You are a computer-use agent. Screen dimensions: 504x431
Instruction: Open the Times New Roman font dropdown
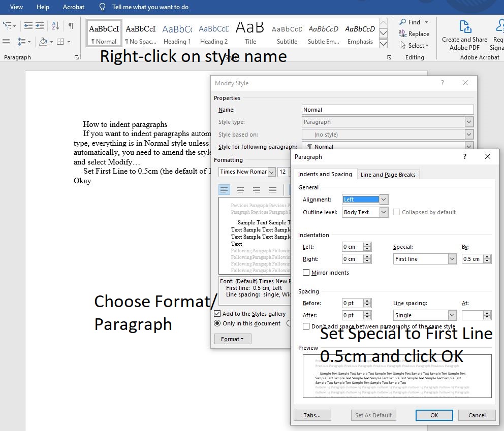tap(272, 172)
